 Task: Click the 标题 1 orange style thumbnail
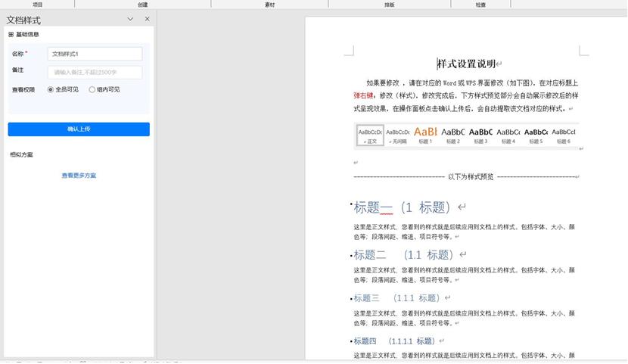click(x=425, y=135)
